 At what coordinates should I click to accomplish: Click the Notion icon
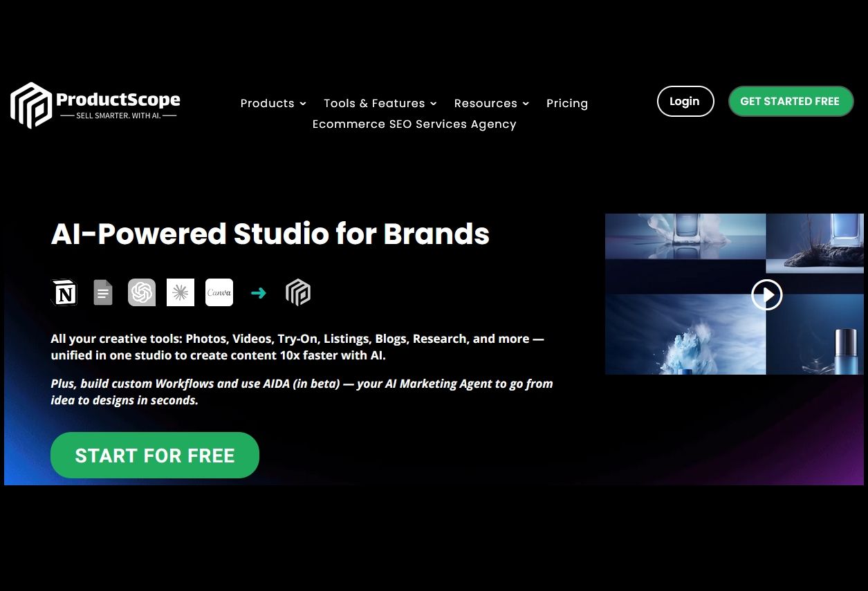coord(64,292)
